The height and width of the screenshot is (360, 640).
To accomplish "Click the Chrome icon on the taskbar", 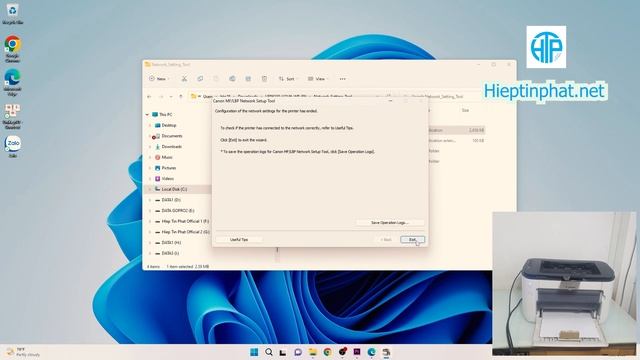I will click(x=327, y=352).
